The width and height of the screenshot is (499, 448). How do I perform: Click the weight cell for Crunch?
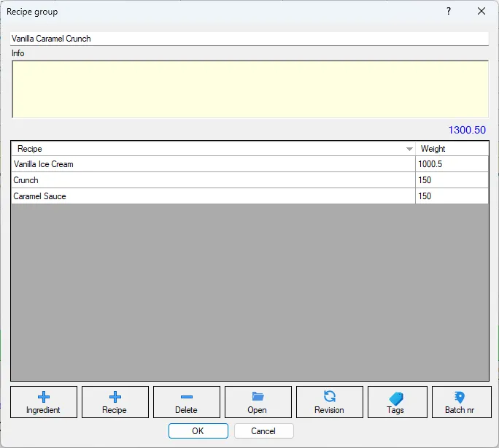[452, 180]
